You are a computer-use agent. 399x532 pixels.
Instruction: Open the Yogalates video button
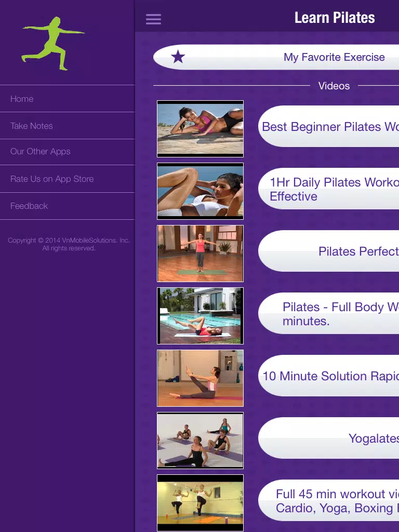click(x=328, y=438)
